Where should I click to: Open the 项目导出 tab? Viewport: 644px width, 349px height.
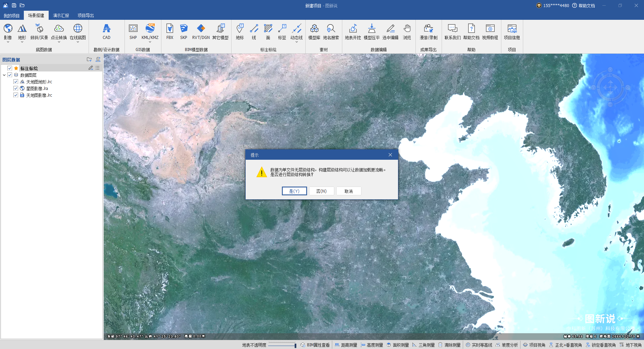click(86, 15)
